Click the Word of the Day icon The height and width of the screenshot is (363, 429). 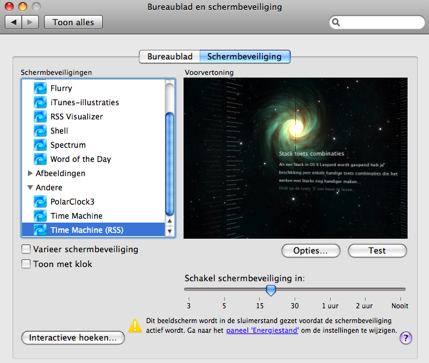40,159
